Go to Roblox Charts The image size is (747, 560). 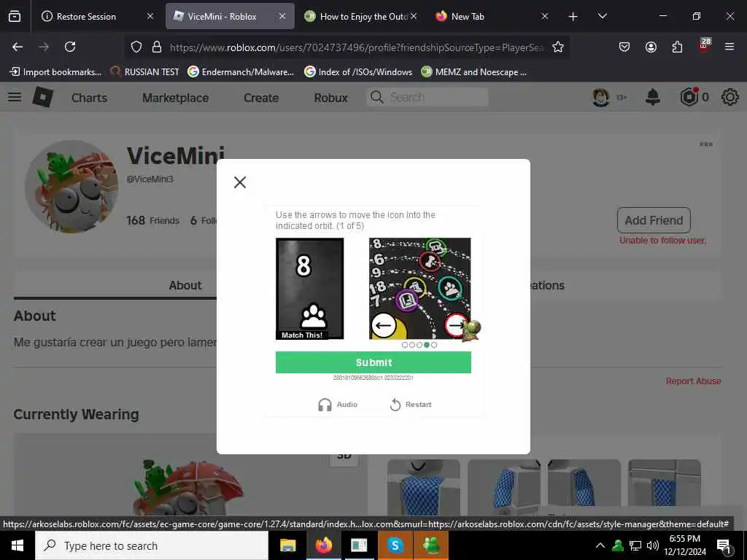point(89,98)
